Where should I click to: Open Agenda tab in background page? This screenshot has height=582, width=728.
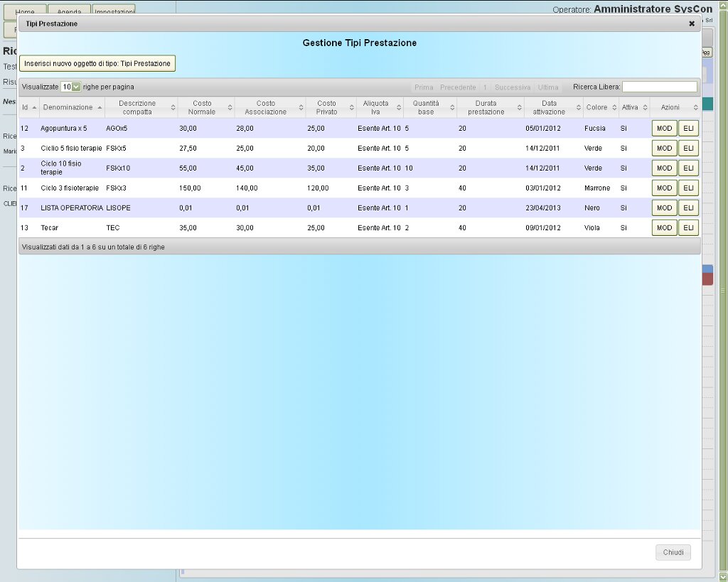[69, 10]
